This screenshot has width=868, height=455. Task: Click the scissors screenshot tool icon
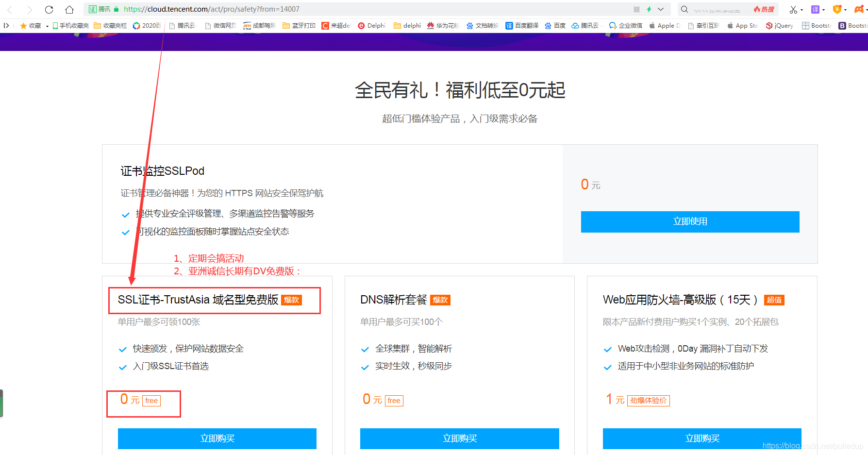click(793, 9)
